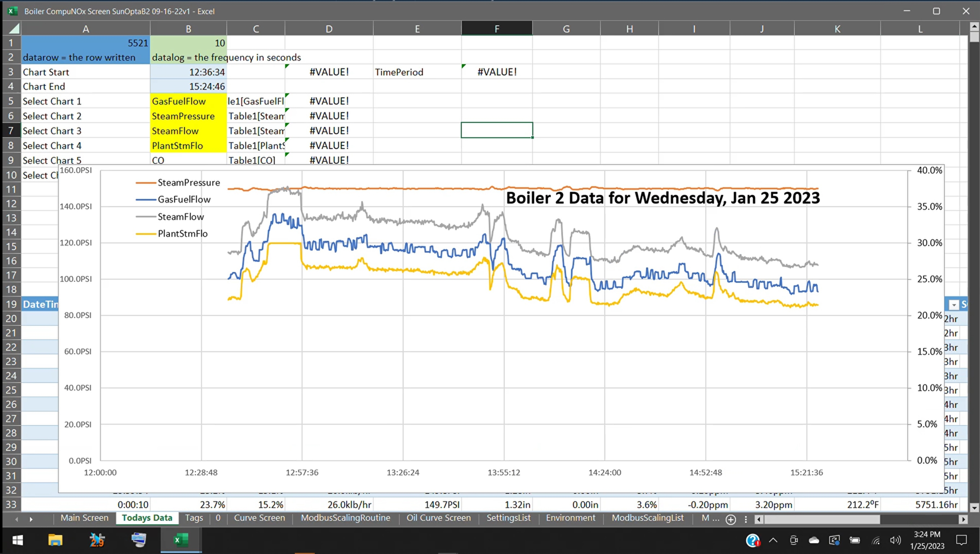
Task: Switch to Main Screen sheet tab
Action: pos(85,518)
